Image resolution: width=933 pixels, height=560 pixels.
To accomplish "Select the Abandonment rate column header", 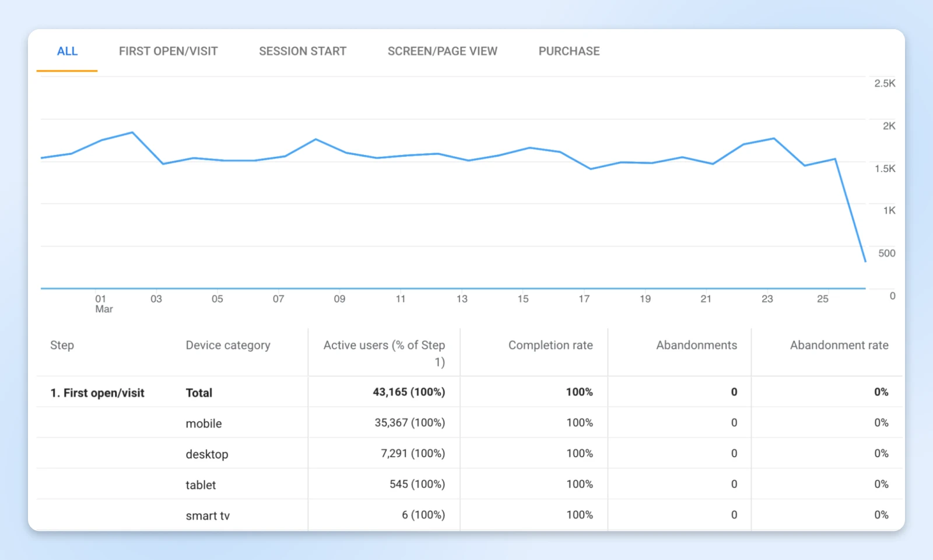I will pos(839,345).
